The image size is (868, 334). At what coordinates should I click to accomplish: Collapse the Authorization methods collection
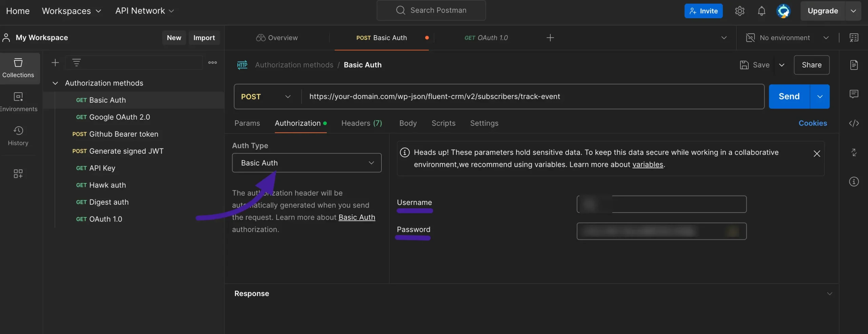point(55,83)
